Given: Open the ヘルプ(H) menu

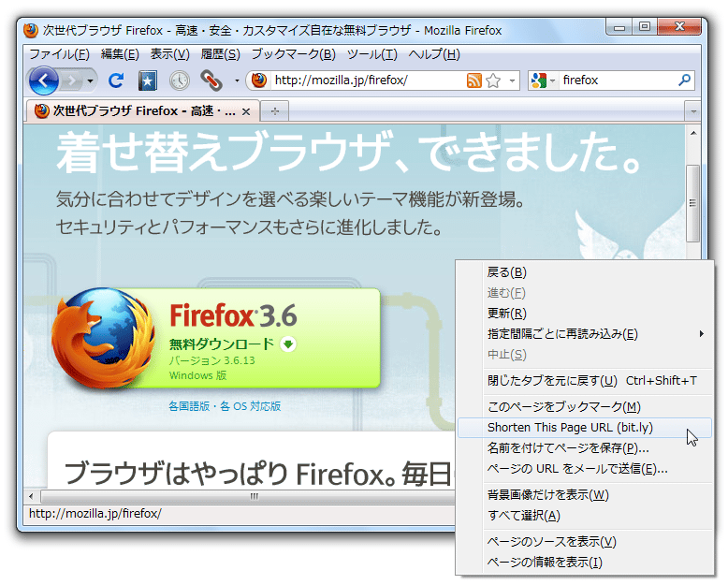Looking at the screenshot, I should (x=434, y=54).
